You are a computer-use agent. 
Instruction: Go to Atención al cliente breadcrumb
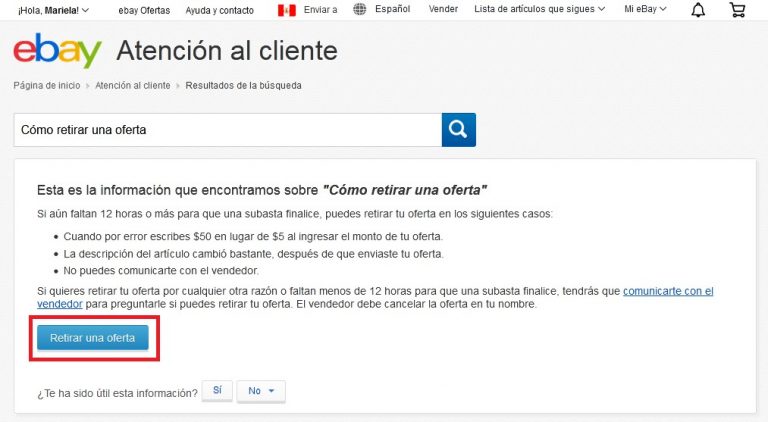coord(133,85)
